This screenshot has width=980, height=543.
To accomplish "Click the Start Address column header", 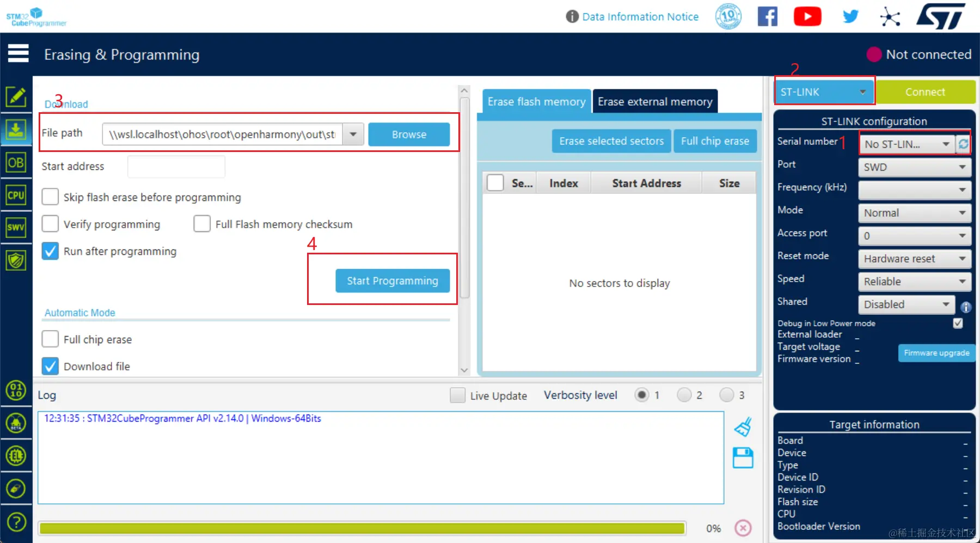I will point(646,183).
